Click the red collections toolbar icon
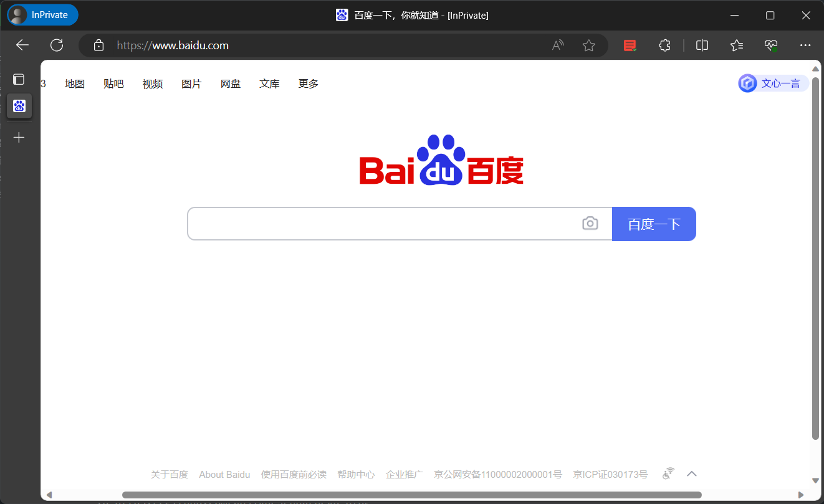This screenshot has height=504, width=824. tap(630, 45)
